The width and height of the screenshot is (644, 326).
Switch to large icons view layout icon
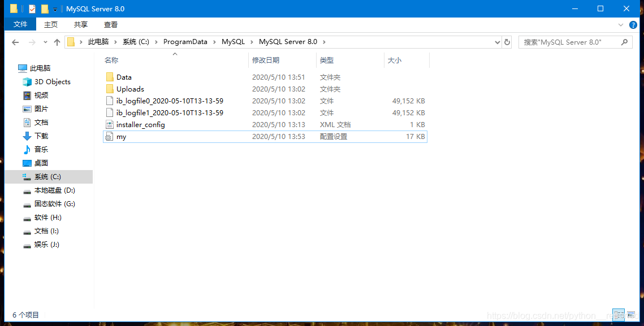point(631,315)
